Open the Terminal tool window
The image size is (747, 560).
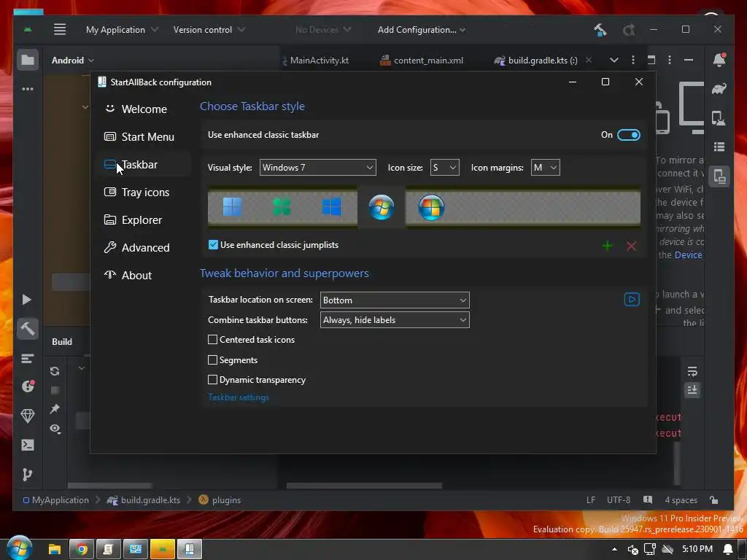point(28,445)
